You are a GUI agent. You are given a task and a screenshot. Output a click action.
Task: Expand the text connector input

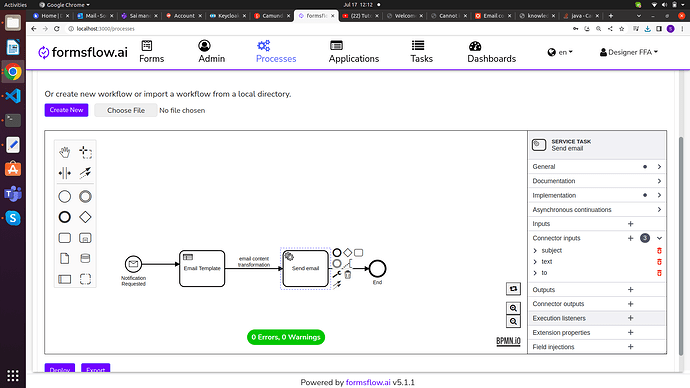535,262
